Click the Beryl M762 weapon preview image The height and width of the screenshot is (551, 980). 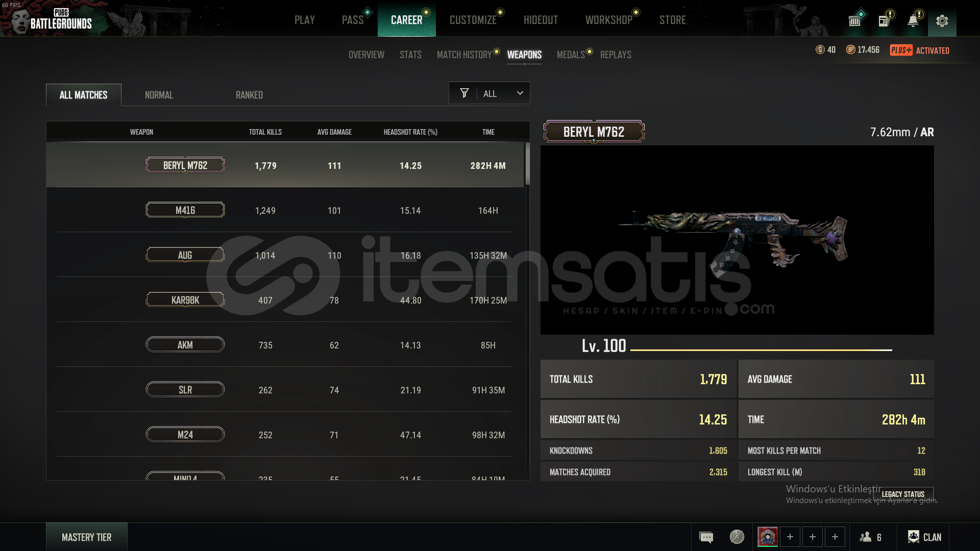pos(737,240)
